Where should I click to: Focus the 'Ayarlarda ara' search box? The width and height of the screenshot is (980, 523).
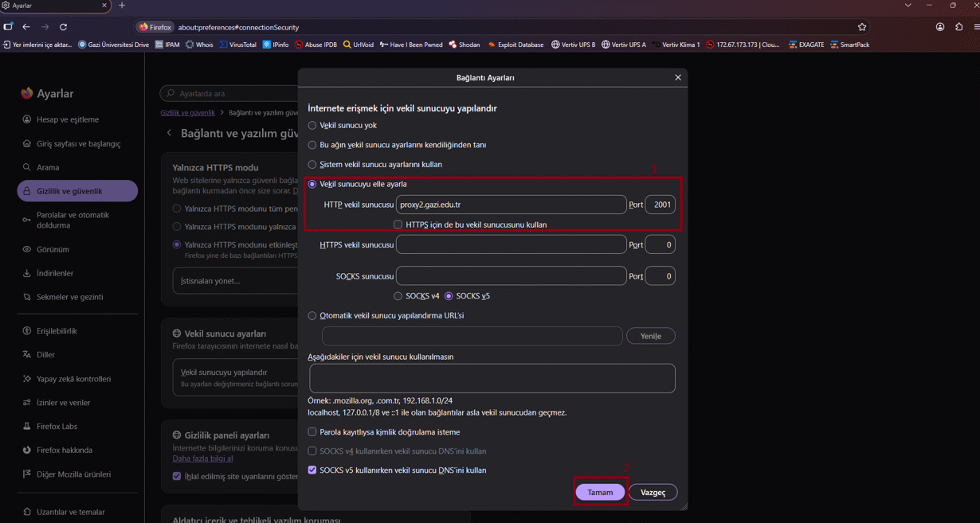229,93
